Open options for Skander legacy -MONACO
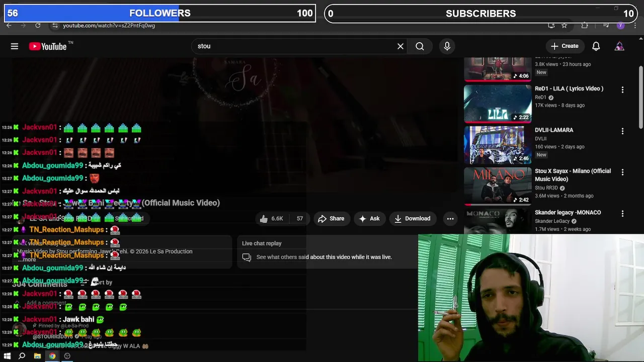The height and width of the screenshot is (362, 644). (622, 213)
